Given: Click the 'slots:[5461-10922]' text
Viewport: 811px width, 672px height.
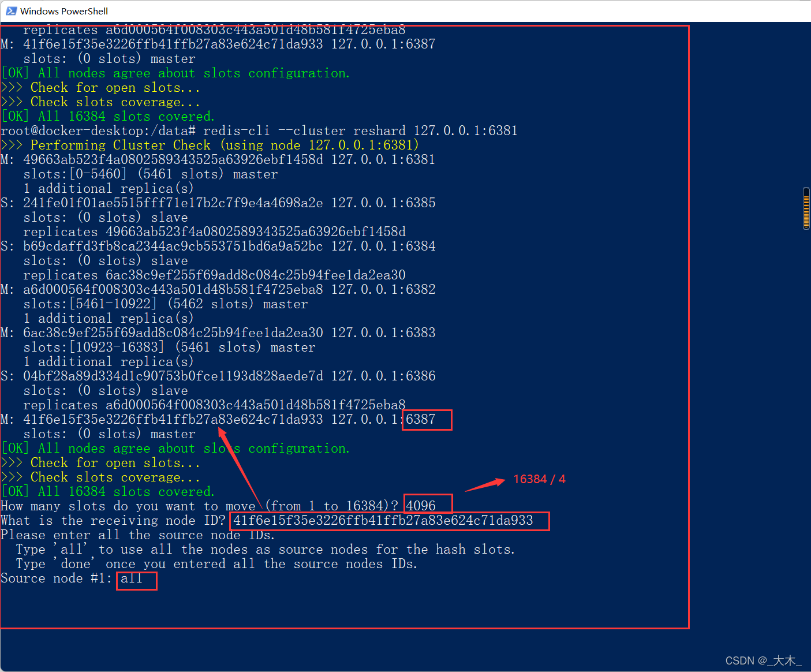Looking at the screenshot, I should tap(90, 304).
